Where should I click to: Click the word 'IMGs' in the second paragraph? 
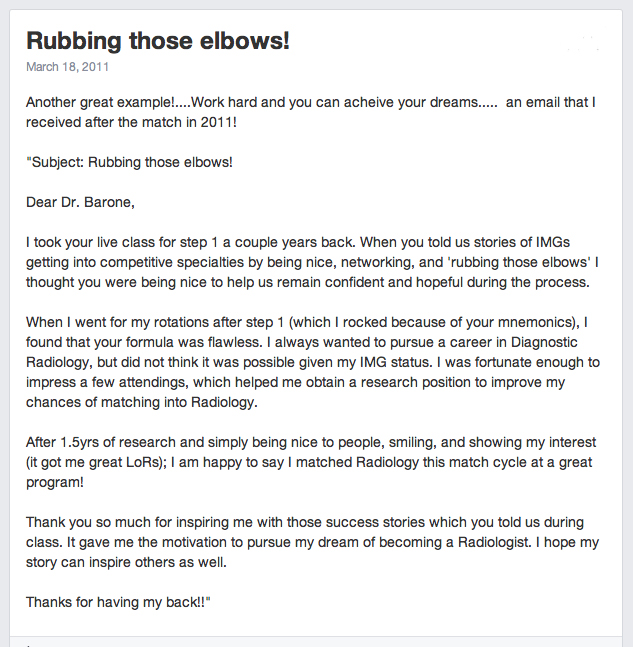[553, 242]
